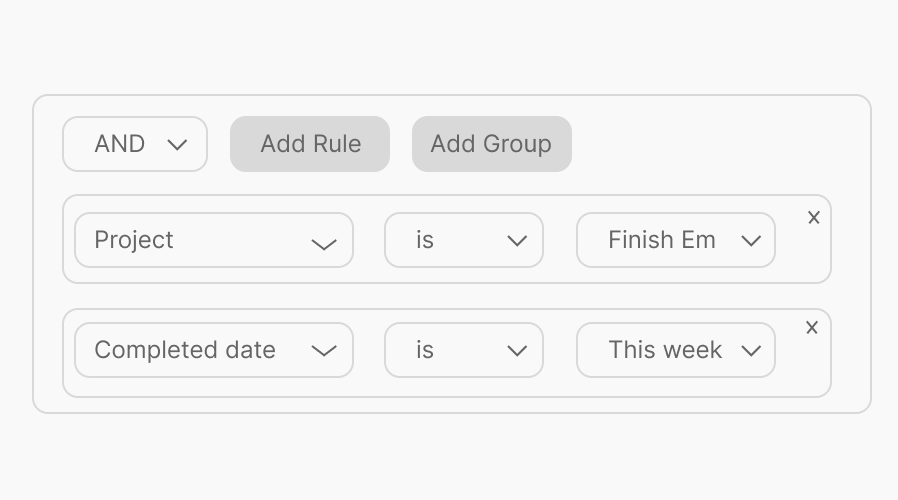Open the Project field selector
Image resolution: width=898 pixels, height=500 pixels.
tap(213, 240)
